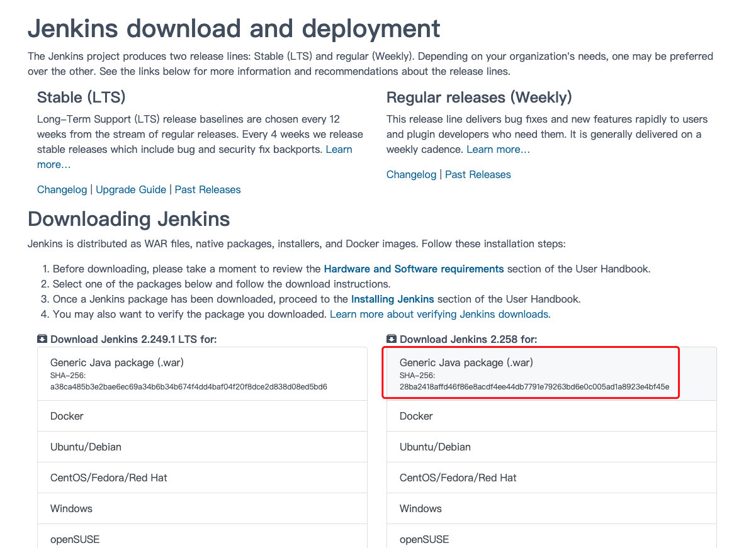The width and height of the screenshot is (756, 548).
Task: Open the Weekly Changelog link
Action: coord(411,174)
